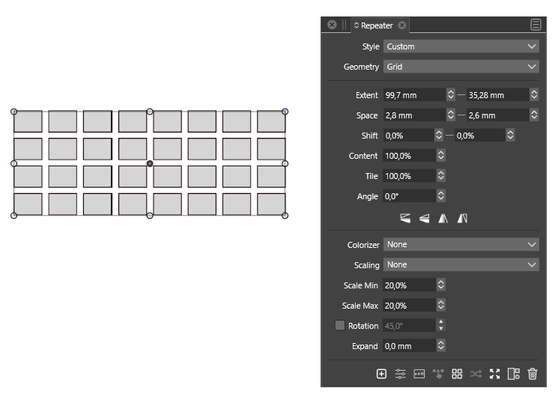
Task: Open the Geometry dropdown showing Grid
Action: pos(461,67)
